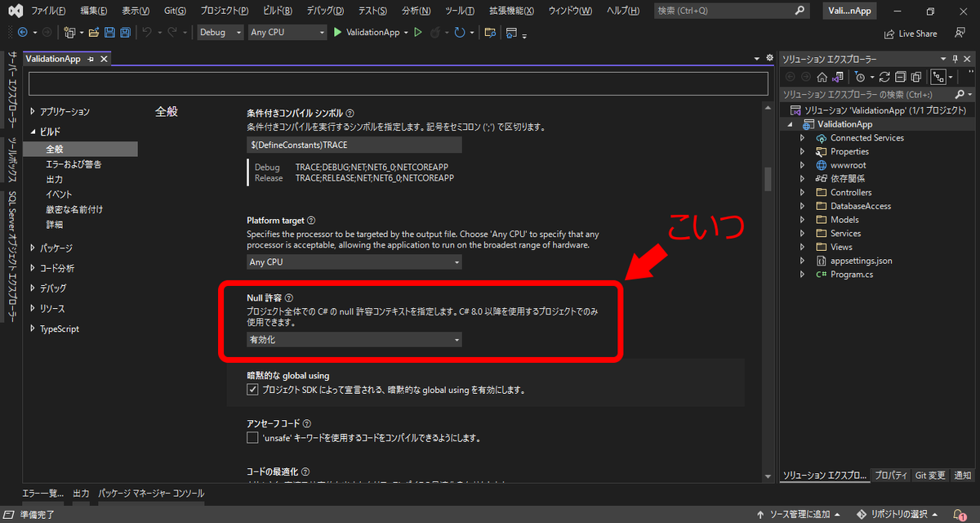Click ソース管理に追加 in status bar
The height and width of the screenshot is (523, 980).
tap(801, 515)
